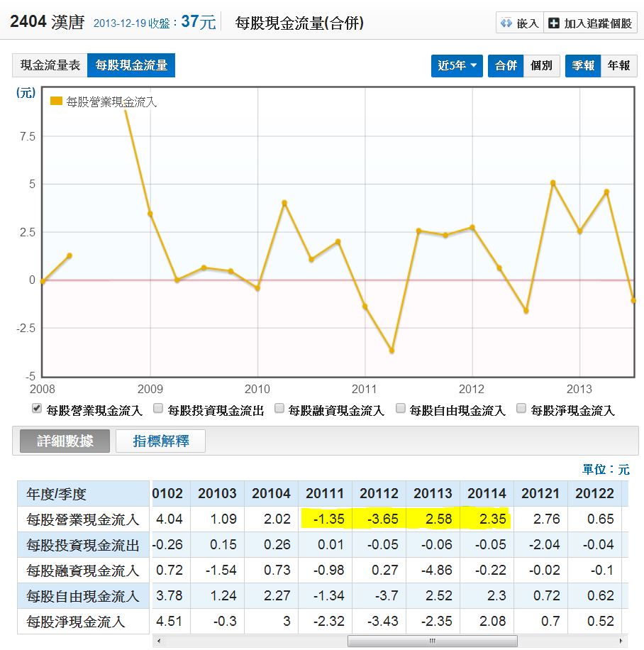Tick the 每股融資現金流入 checkbox
Image resolution: width=644 pixels, height=650 pixels.
pyautogui.click(x=279, y=409)
